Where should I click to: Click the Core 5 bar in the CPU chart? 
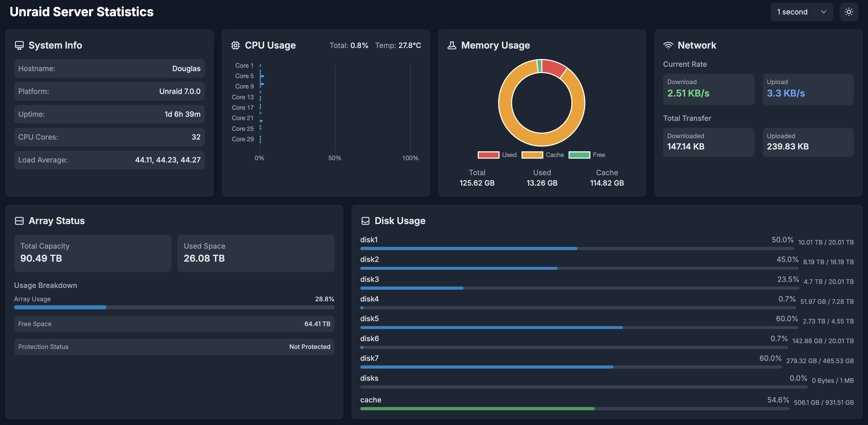tap(262, 76)
